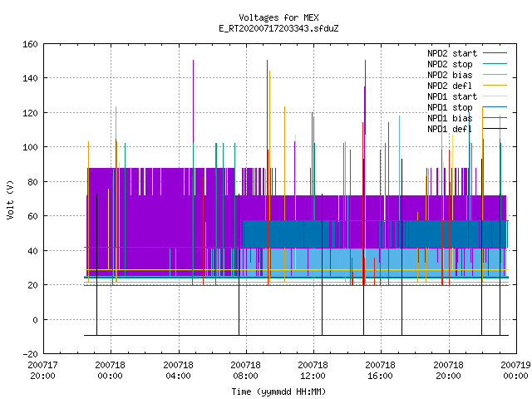Click the x-axis label '200718 20:00'
Viewport: 532px width, 399px height.
click(449, 371)
